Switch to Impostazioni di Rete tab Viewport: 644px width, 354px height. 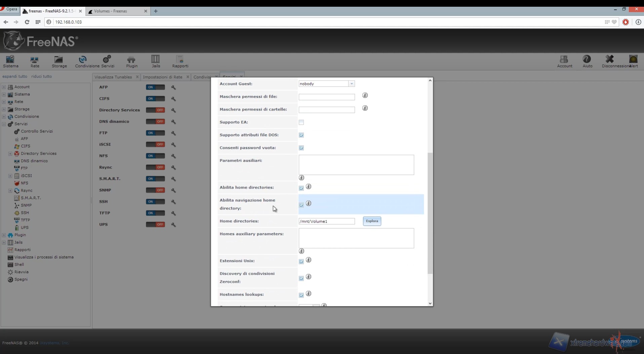[163, 77]
